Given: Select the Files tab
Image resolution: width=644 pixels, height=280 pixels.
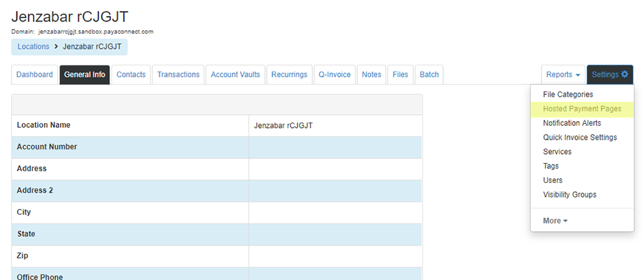Looking at the screenshot, I should [x=400, y=75].
